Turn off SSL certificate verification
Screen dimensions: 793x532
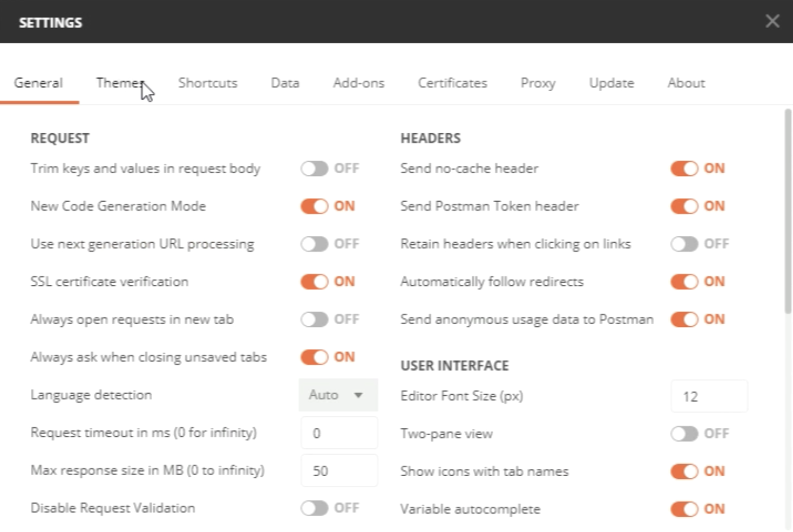click(314, 282)
